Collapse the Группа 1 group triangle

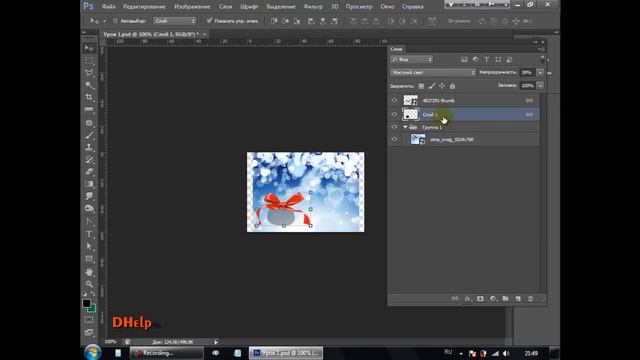tap(405, 127)
